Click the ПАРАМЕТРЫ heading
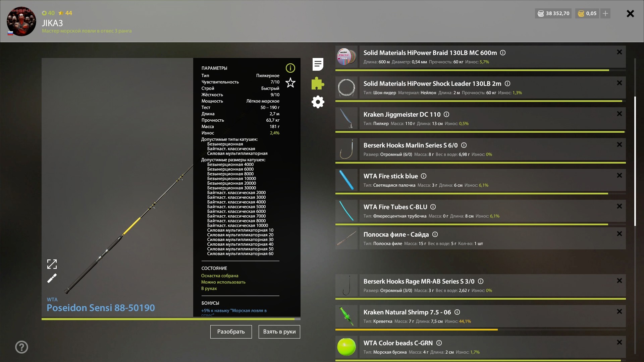 coord(214,68)
